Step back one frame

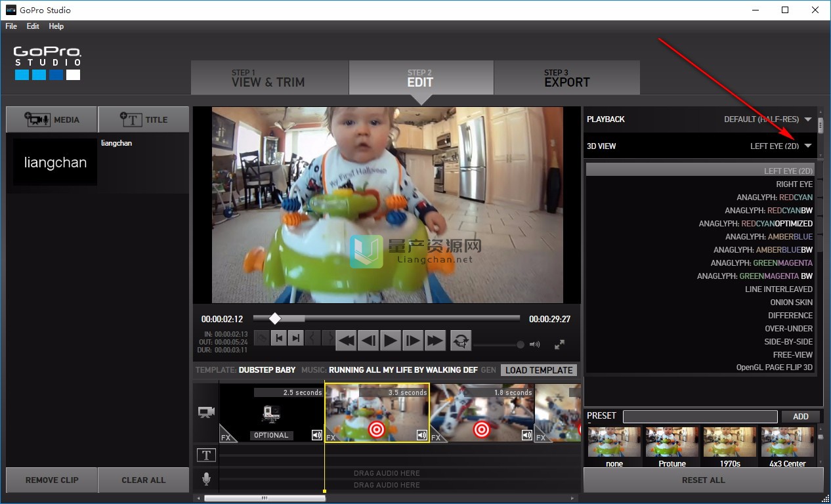pos(368,340)
